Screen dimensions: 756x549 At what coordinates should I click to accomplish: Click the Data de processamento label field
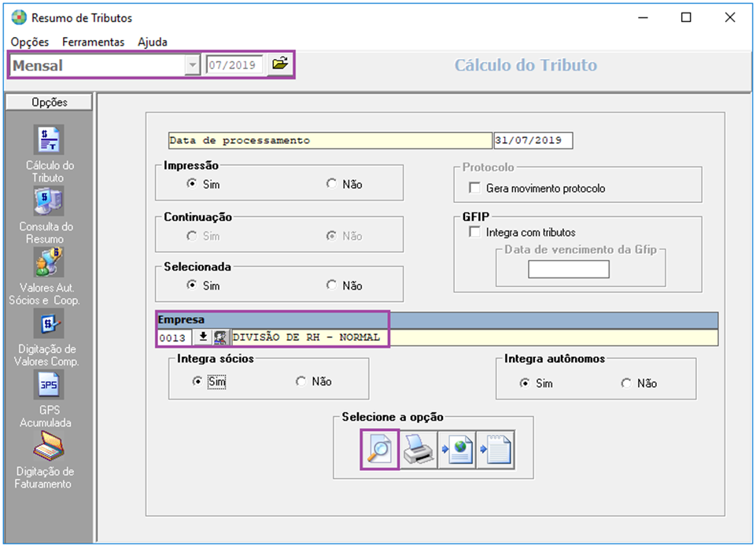pos(330,140)
